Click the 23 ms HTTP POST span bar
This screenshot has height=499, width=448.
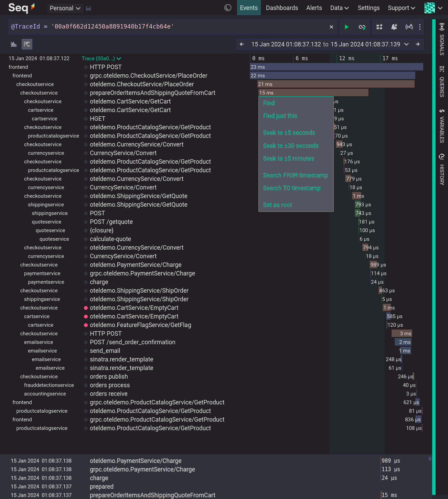(x=337, y=67)
